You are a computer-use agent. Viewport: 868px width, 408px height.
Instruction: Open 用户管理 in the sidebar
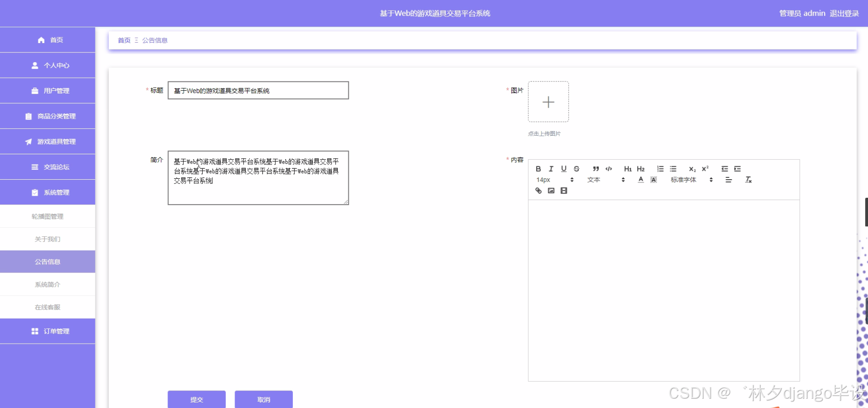(x=48, y=91)
